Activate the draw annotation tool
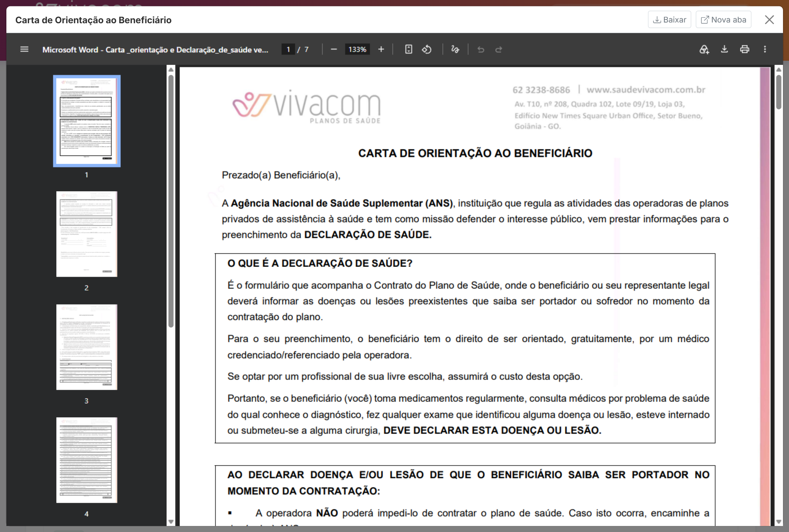The width and height of the screenshot is (789, 532). [x=455, y=49]
